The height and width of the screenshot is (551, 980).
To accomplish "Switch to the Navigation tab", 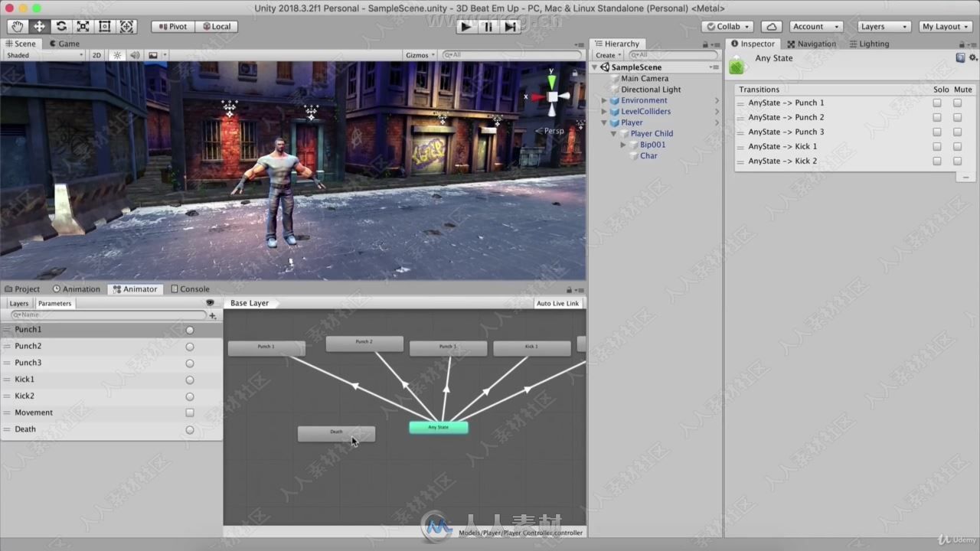I will click(812, 44).
